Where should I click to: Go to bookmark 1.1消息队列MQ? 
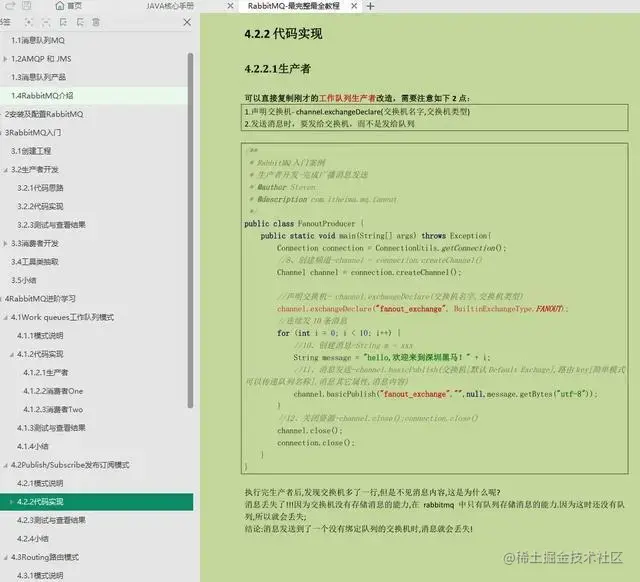38,40
